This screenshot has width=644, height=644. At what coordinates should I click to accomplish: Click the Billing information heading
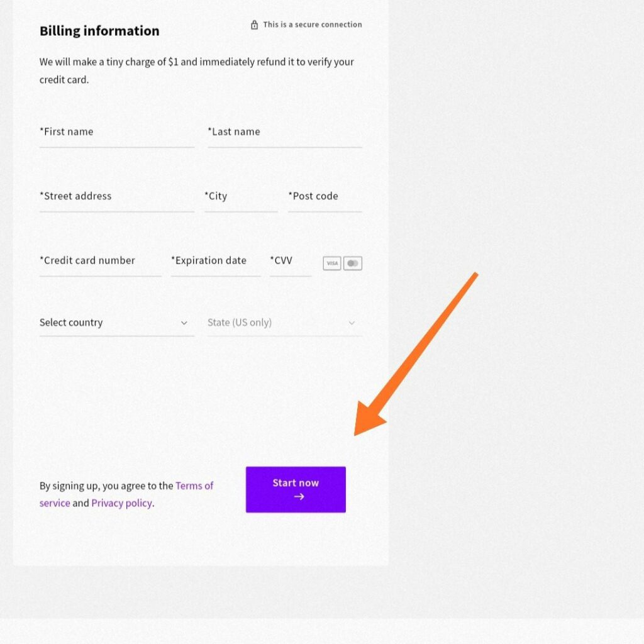click(x=99, y=30)
